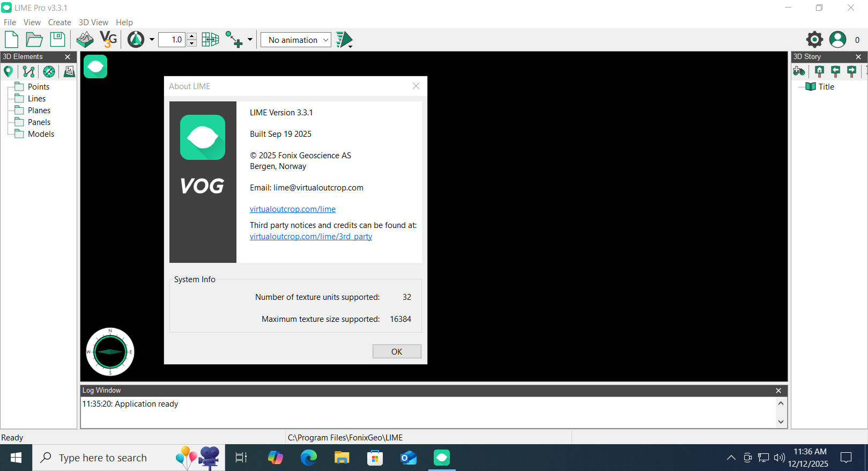Viewport: 868px width, 471px height.
Task: Go to the home story signpost icon
Action: (819, 71)
